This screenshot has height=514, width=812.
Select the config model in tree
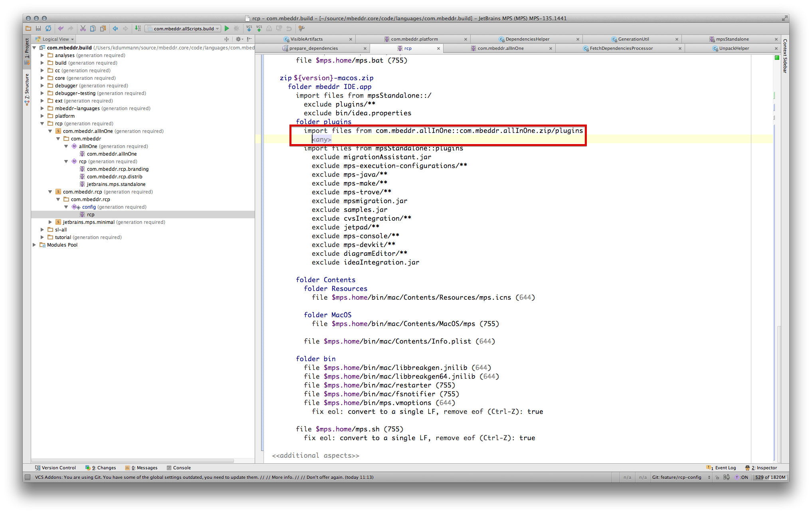click(x=89, y=207)
